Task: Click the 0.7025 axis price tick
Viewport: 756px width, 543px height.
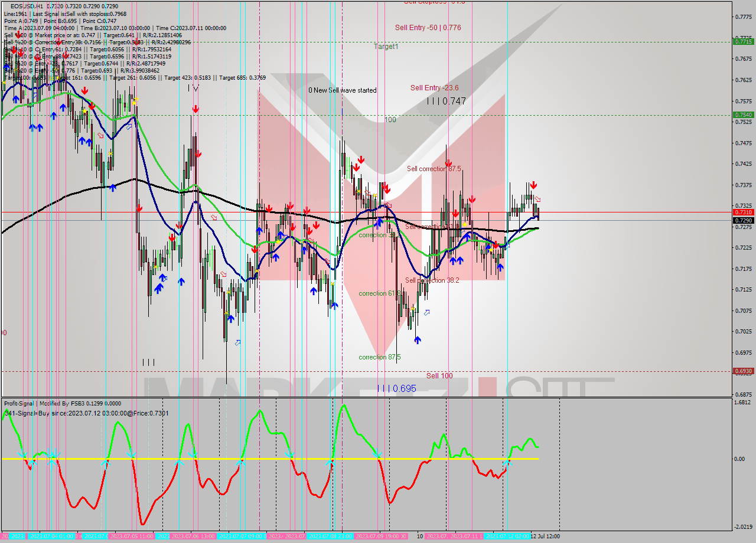Action: pos(743,331)
